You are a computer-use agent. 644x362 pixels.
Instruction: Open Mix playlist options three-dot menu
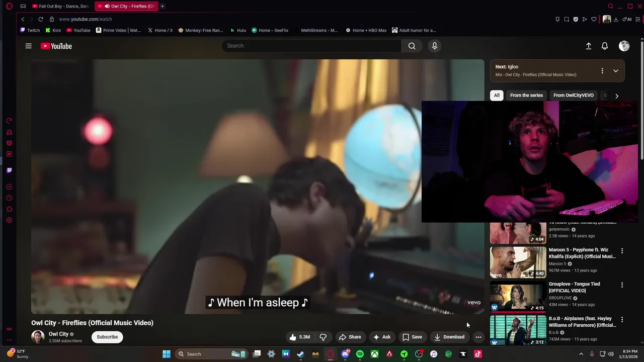[x=602, y=71]
